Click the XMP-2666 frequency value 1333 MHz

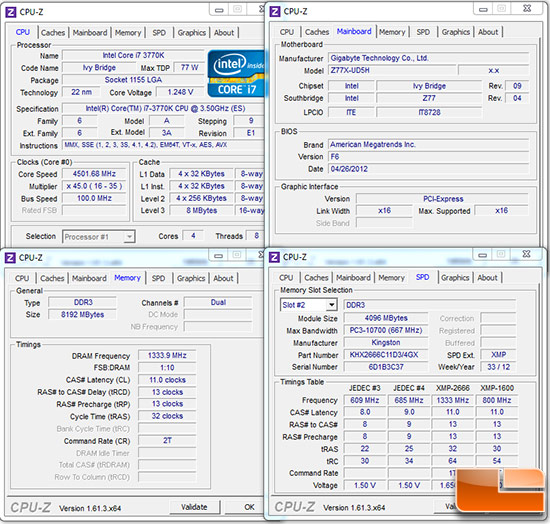(x=452, y=400)
